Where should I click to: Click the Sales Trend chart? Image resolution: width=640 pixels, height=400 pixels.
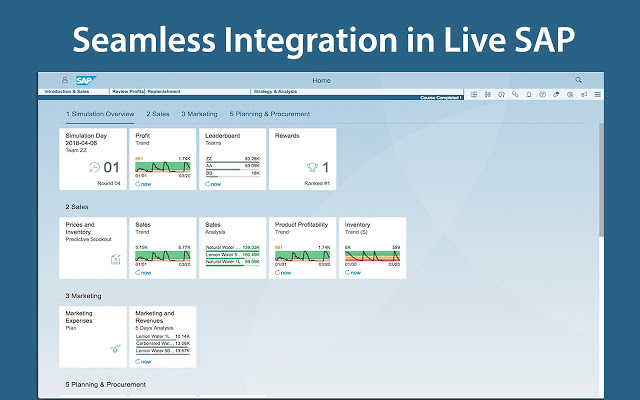(163, 256)
